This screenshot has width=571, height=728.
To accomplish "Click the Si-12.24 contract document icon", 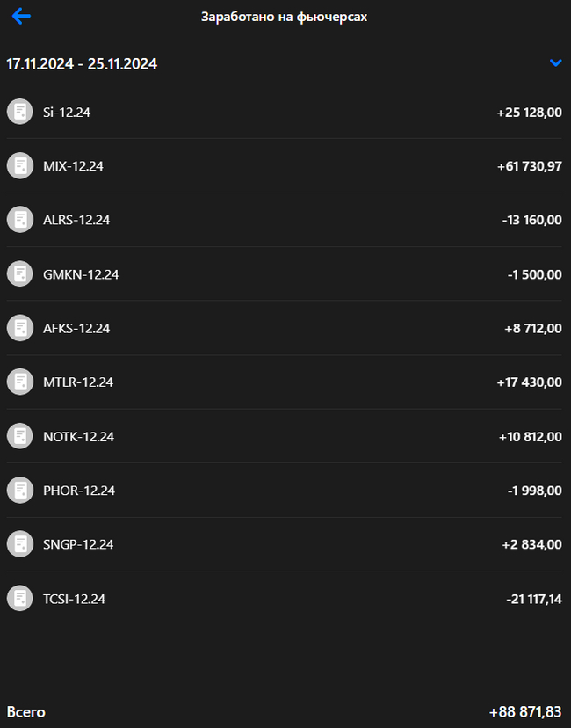I will tap(19, 112).
